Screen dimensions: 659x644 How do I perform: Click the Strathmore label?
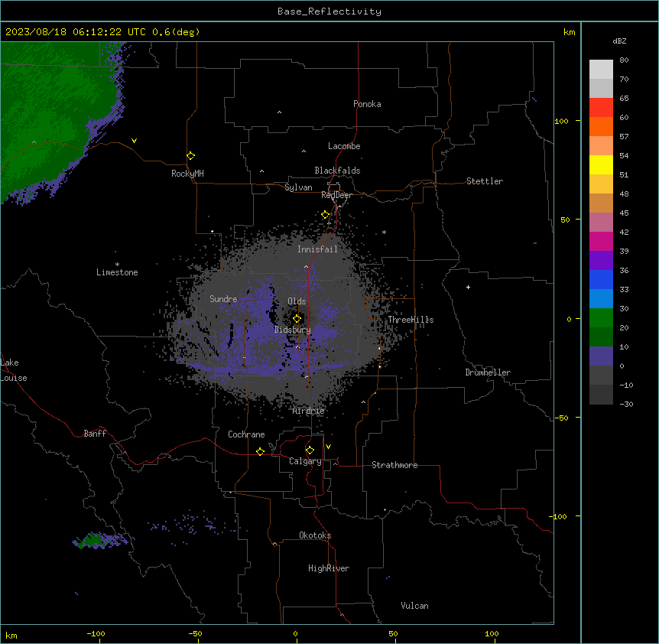pyautogui.click(x=394, y=465)
